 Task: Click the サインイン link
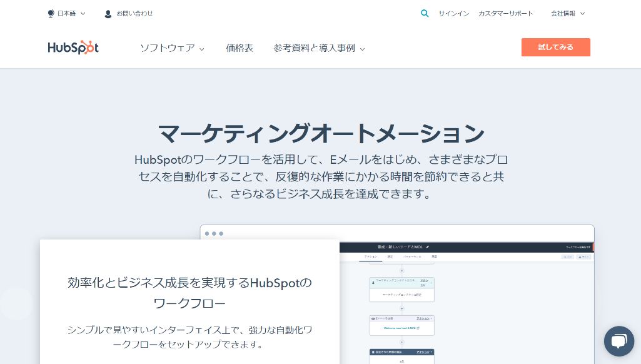(453, 13)
